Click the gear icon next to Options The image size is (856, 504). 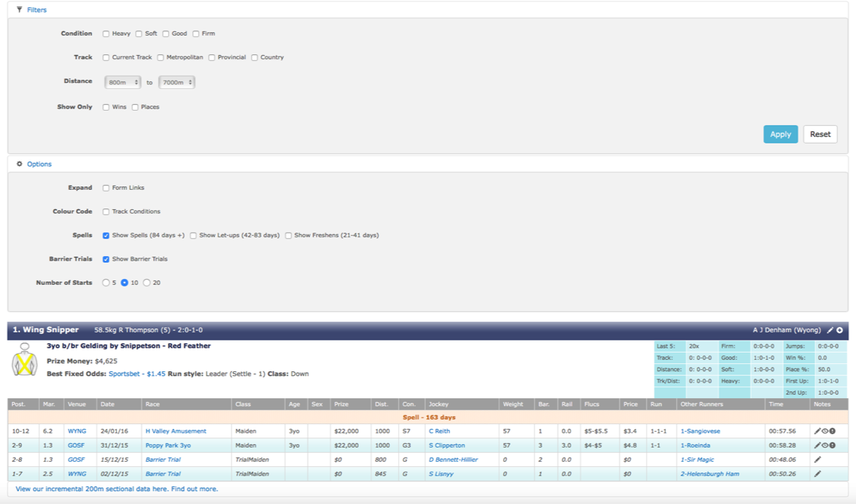pyautogui.click(x=19, y=164)
